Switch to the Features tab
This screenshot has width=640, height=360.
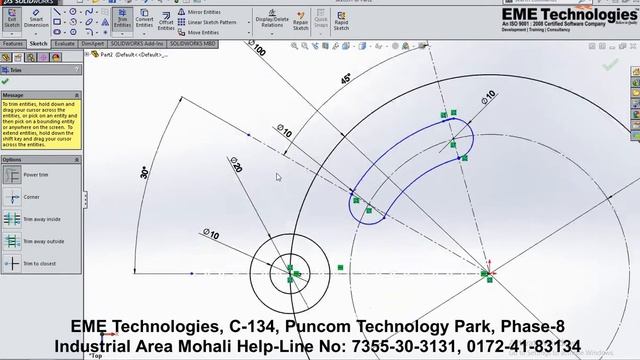pyautogui.click(x=13, y=44)
